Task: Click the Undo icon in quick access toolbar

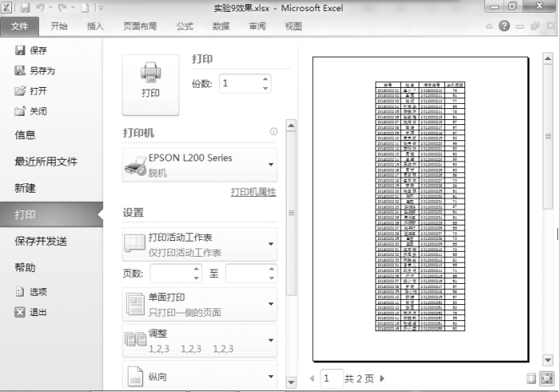Action: pos(40,8)
